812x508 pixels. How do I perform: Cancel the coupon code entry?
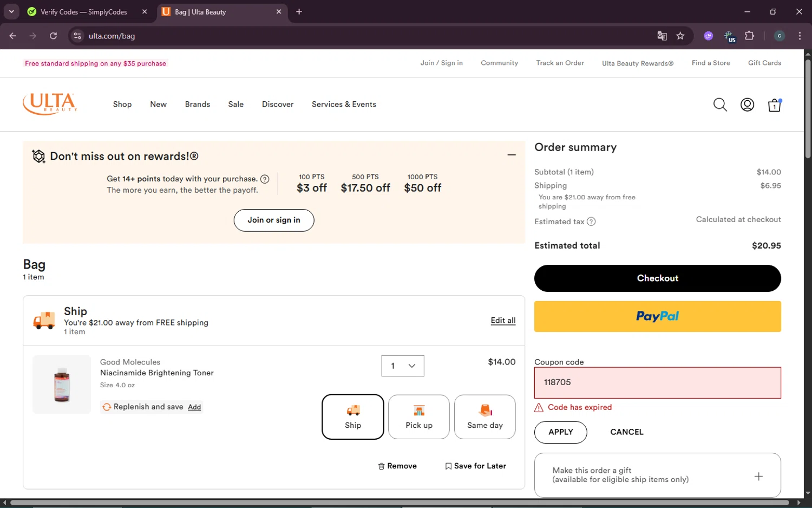point(627,432)
